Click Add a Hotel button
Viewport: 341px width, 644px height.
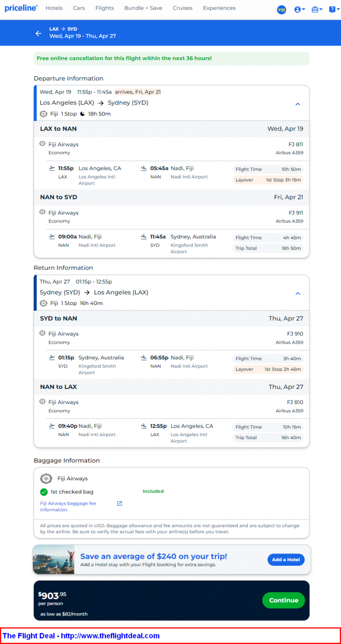pyautogui.click(x=286, y=560)
